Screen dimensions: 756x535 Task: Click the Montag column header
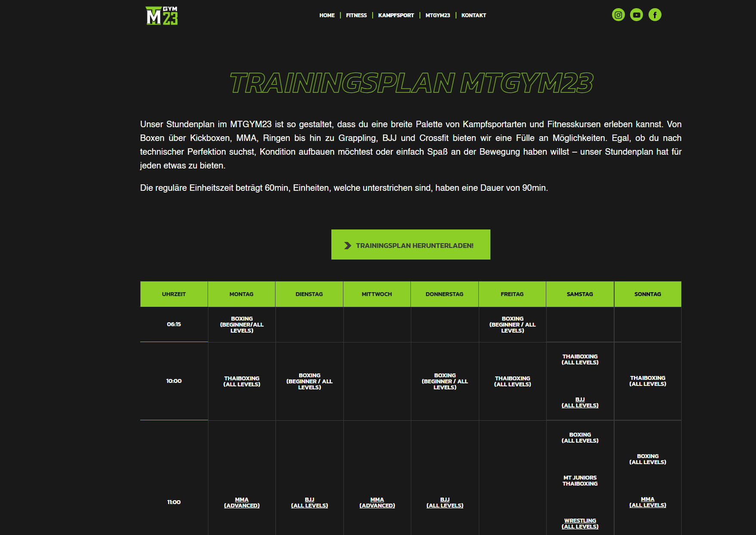tap(242, 294)
